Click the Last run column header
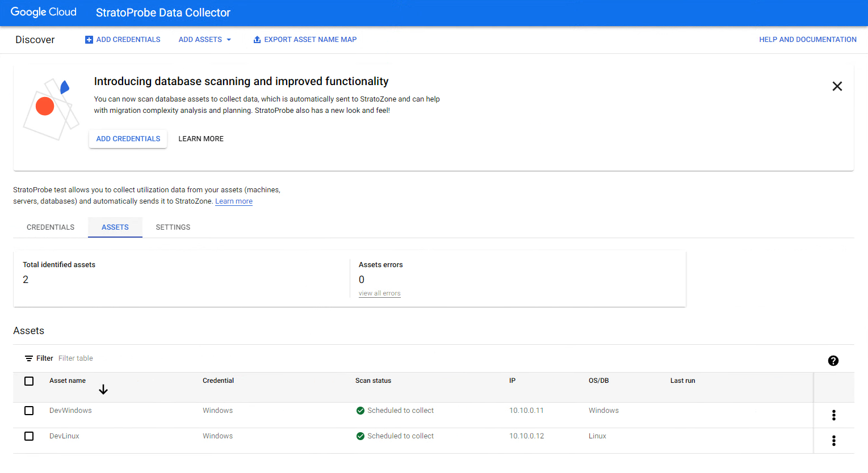 (x=682, y=381)
